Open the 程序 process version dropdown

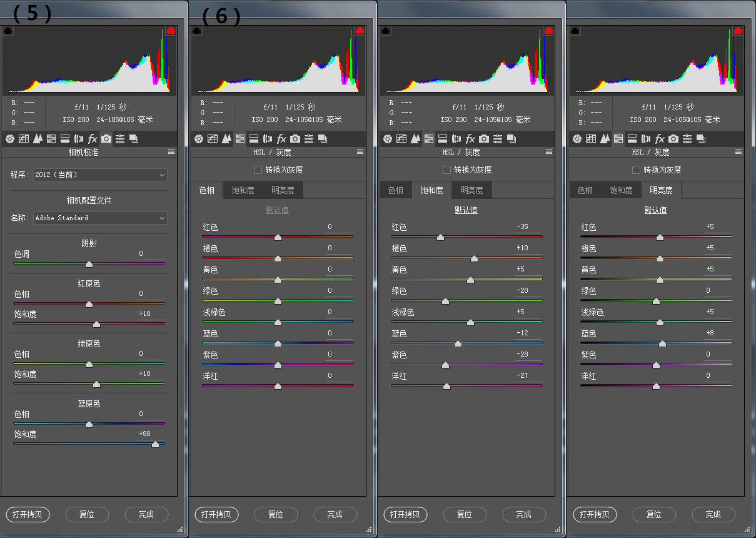click(x=101, y=175)
